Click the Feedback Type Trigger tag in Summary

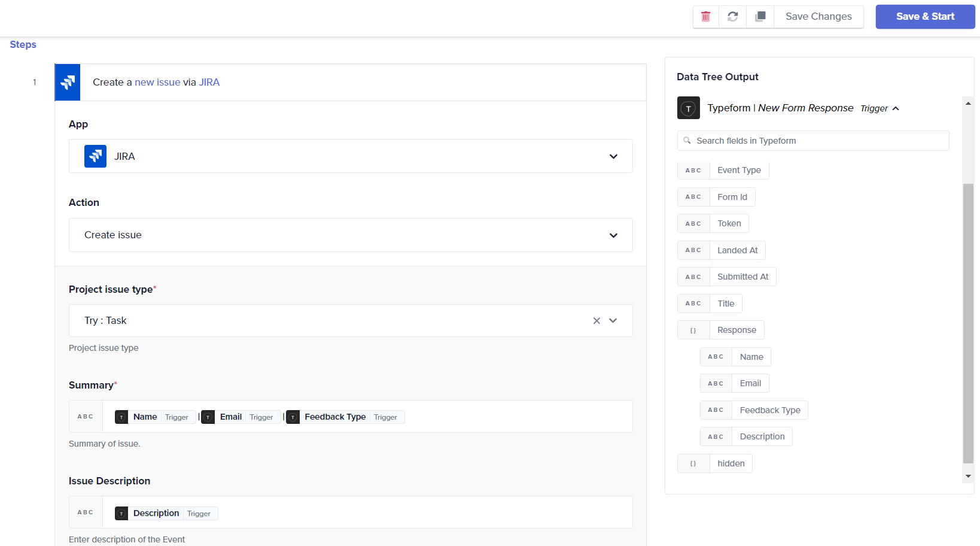tap(345, 417)
